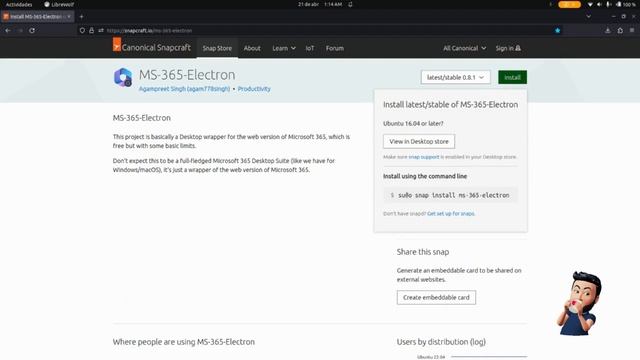Viewport: 640px width, 360px height.
Task: Open Actividades overview
Action: tap(19, 4)
